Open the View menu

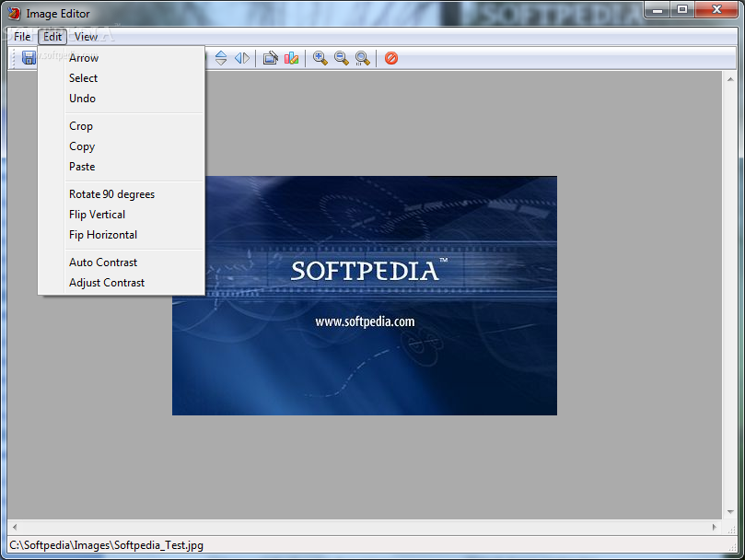click(86, 37)
